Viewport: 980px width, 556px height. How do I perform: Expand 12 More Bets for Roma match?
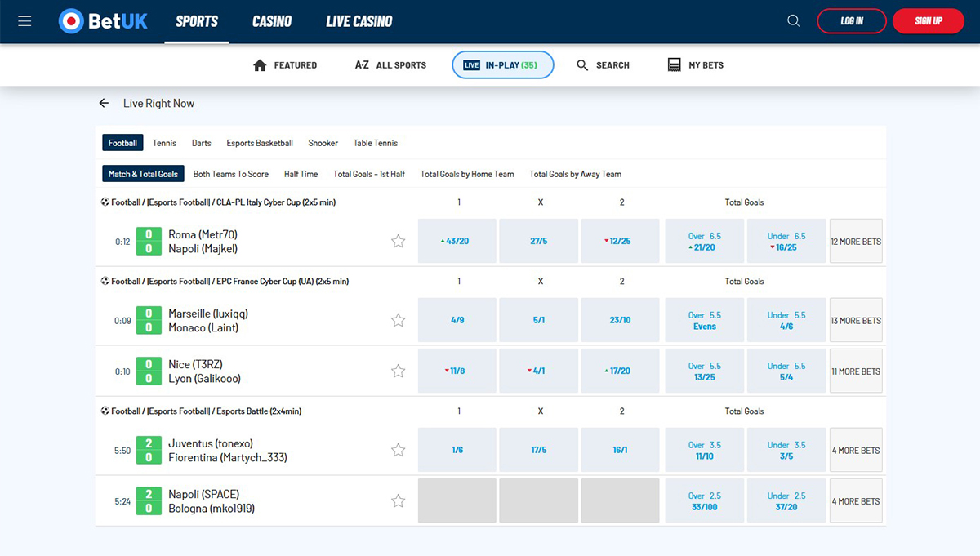click(x=855, y=241)
